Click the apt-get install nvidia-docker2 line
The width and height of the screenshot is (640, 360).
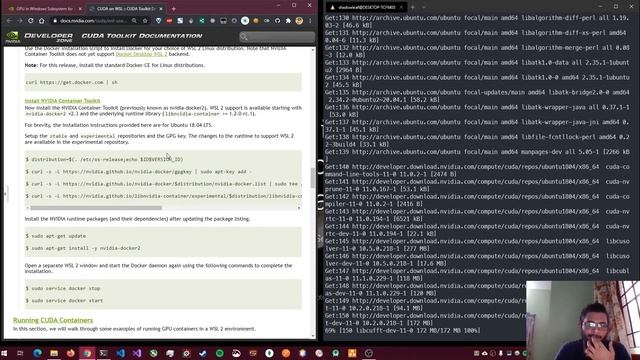click(83, 248)
